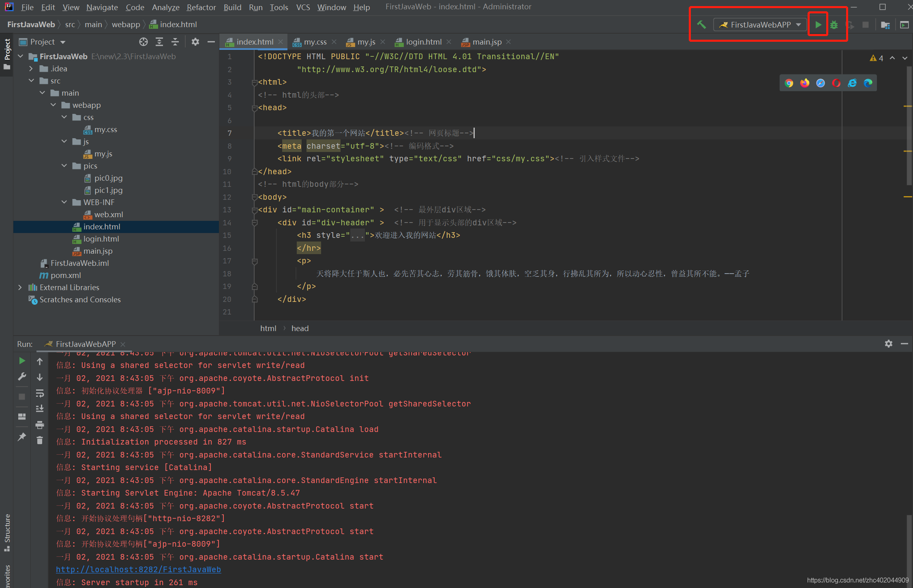Open the Refactor menu
This screenshot has height=588, width=913.
tap(201, 7)
